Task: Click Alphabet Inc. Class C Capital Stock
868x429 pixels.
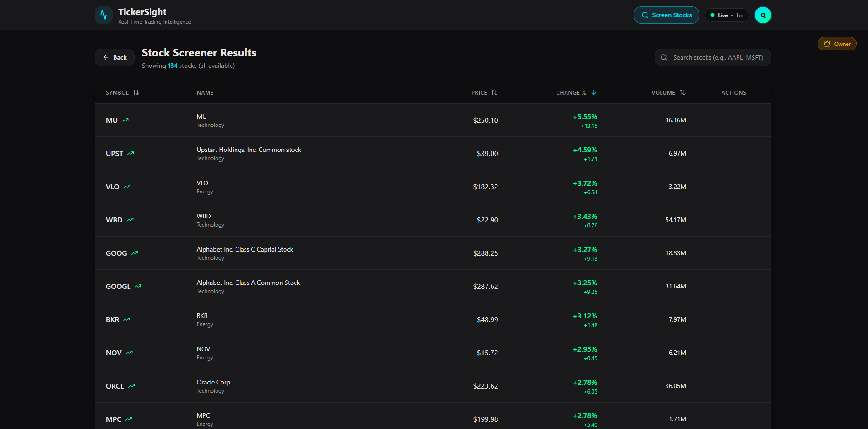Action: pyautogui.click(x=245, y=249)
